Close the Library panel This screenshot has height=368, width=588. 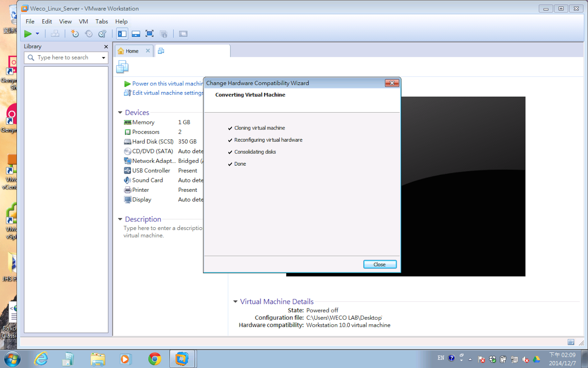click(106, 47)
